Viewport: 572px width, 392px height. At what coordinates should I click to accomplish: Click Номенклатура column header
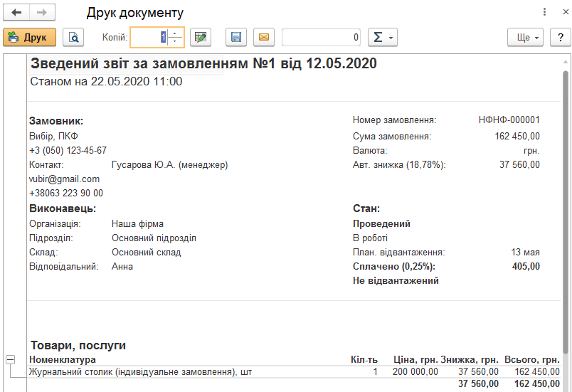coord(63,359)
